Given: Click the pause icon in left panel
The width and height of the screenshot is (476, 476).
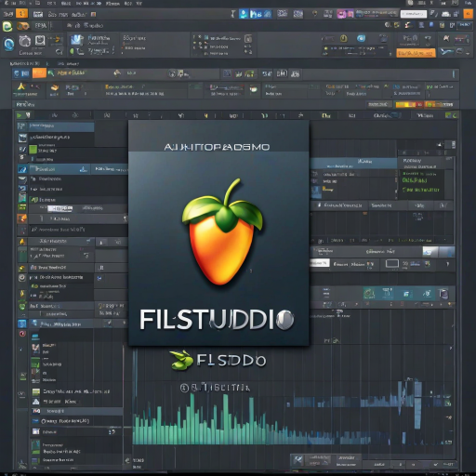Looking at the screenshot, I should point(101,268).
